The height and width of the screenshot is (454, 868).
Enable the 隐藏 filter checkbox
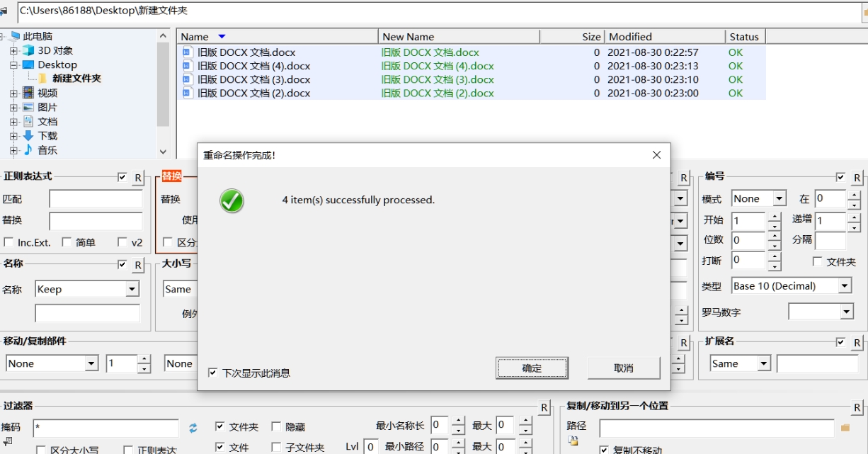click(276, 426)
